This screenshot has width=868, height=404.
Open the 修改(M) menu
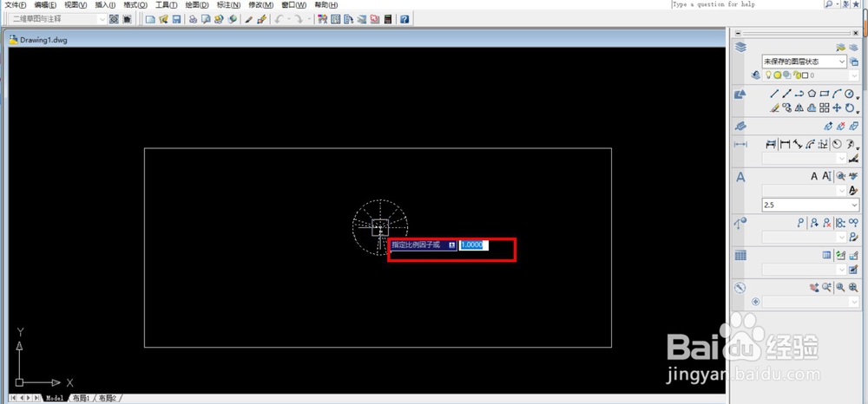click(260, 4)
